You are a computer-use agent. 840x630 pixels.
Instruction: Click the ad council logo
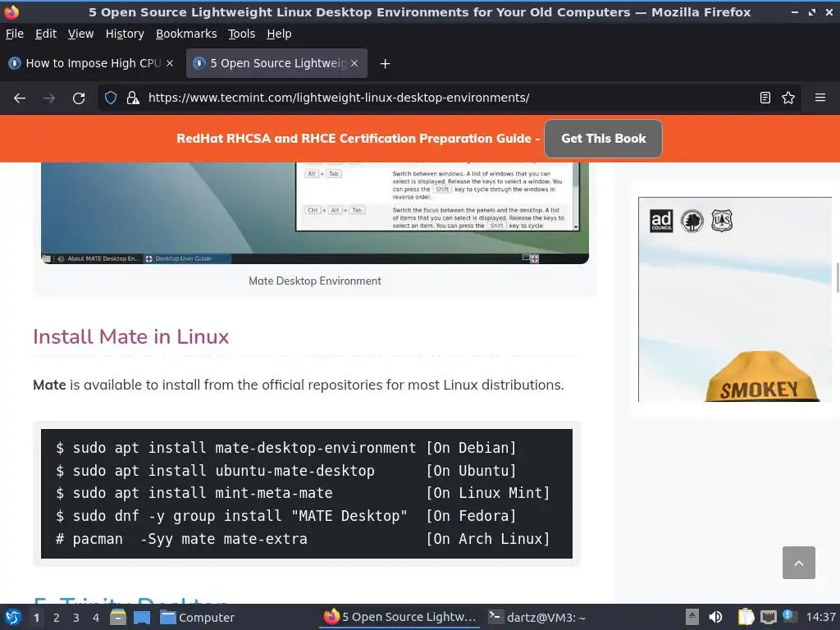(x=661, y=221)
